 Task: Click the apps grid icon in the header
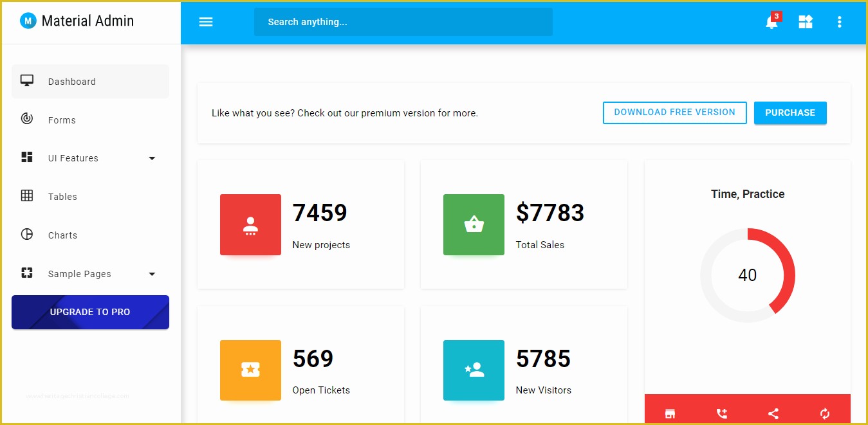806,22
